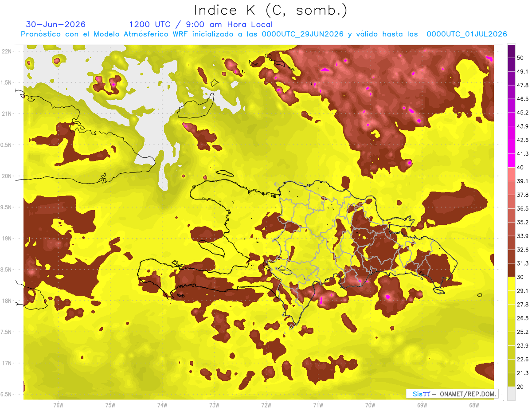
Task: Click the magenta colorbar segment between 40 and 41.3
Action: click(511, 160)
